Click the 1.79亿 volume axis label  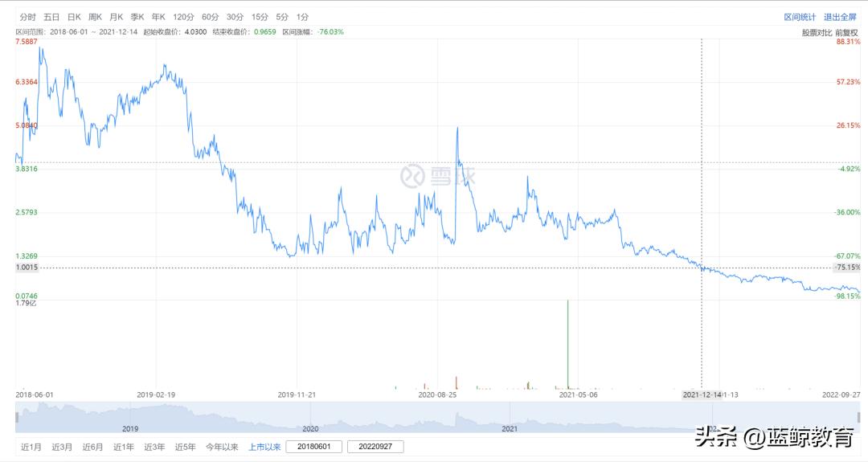coord(26,303)
